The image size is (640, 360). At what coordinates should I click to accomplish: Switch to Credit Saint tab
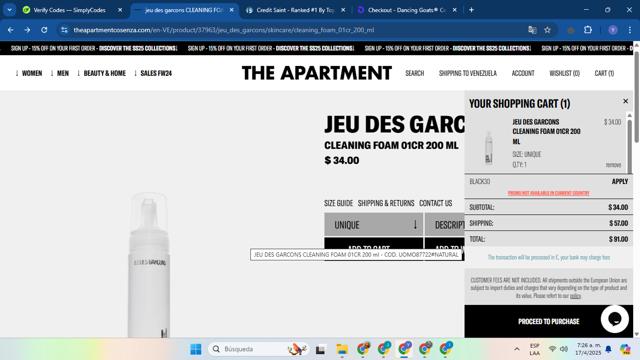(295, 10)
